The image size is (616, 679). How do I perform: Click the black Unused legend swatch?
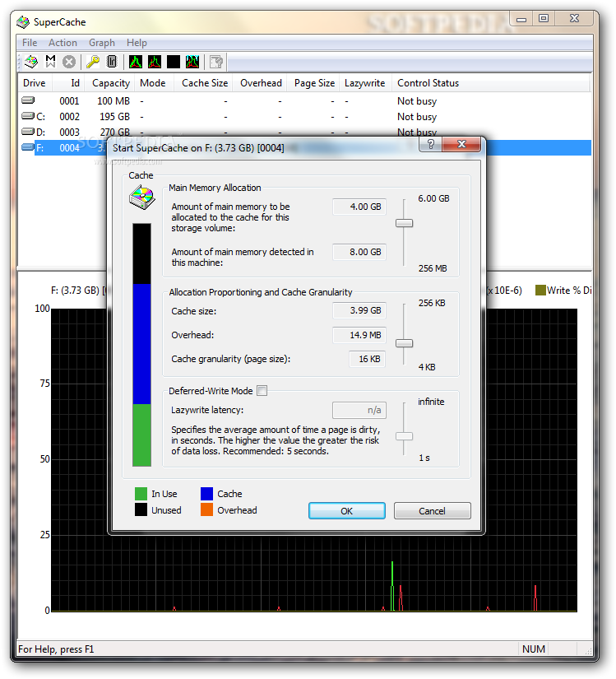click(x=141, y=509)
